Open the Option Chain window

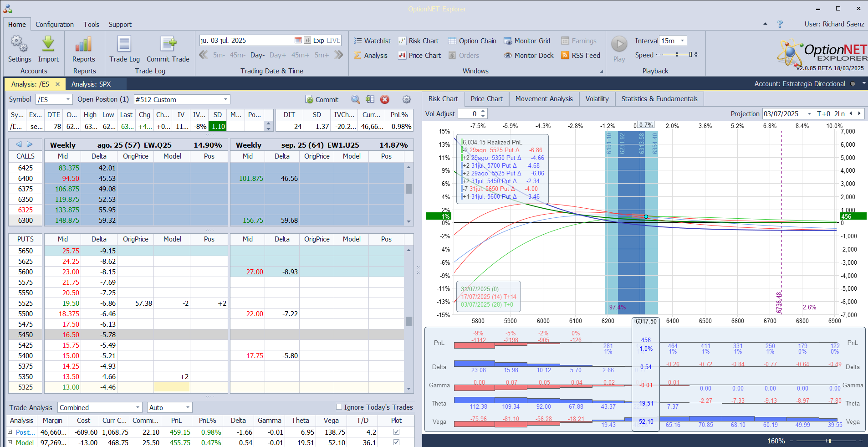tap(472, 41)
